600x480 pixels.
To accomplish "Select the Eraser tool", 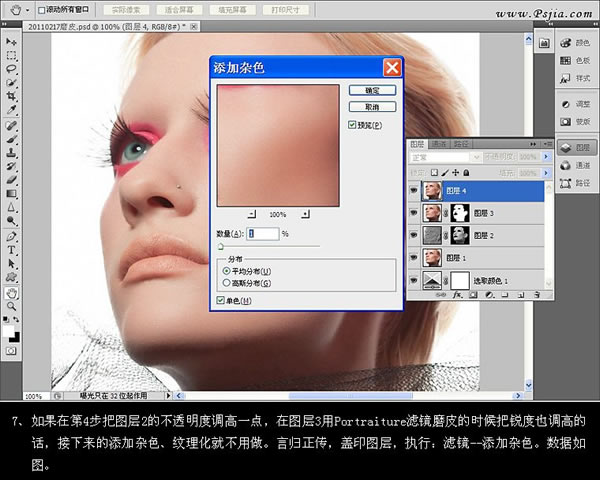I will (x=11, y=180).
